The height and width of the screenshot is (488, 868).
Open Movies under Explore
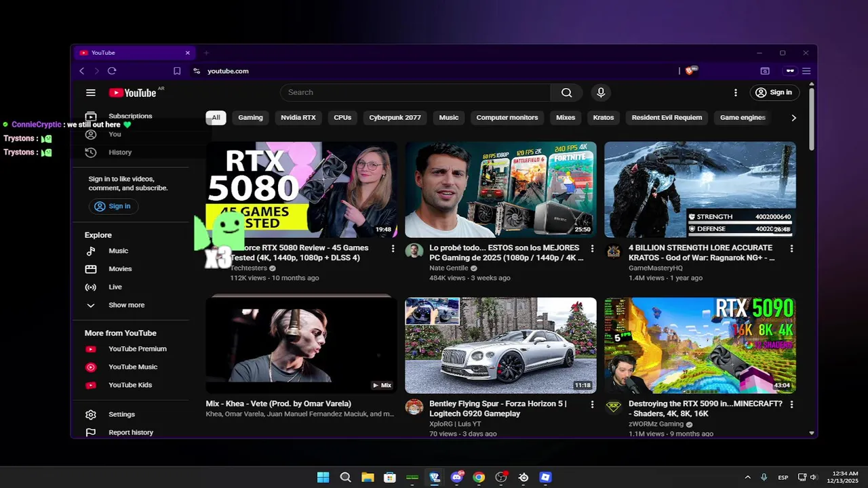121,269
